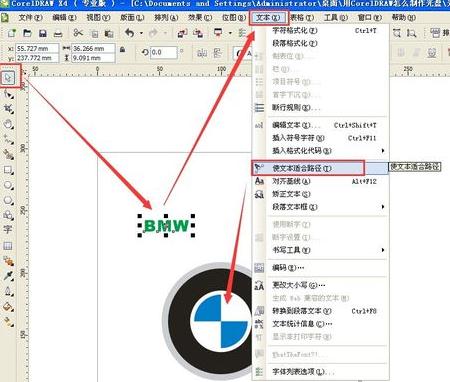Select the Basic Shapes tool in the toolbox

8,215
